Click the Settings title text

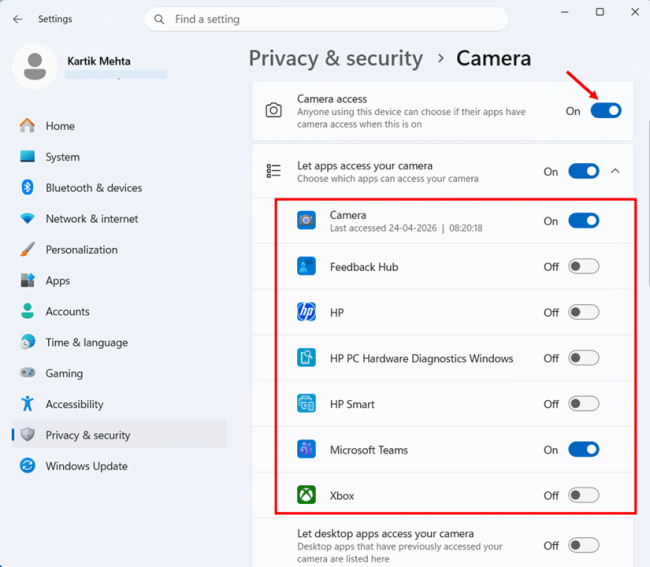[55, 19]
